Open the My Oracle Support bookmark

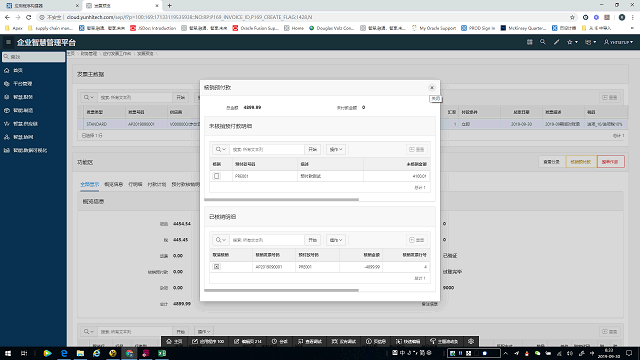[x=433, y=28]
